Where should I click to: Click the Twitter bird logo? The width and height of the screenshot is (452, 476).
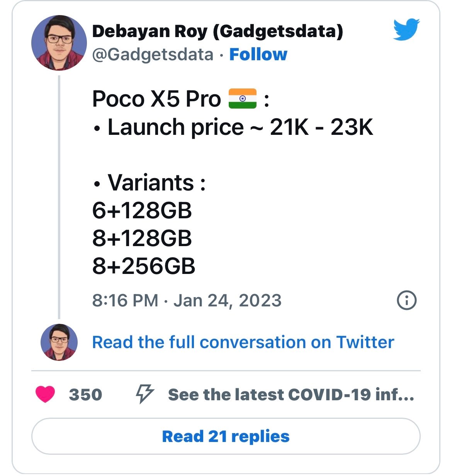pyautogui.click(x=406, y=30)
